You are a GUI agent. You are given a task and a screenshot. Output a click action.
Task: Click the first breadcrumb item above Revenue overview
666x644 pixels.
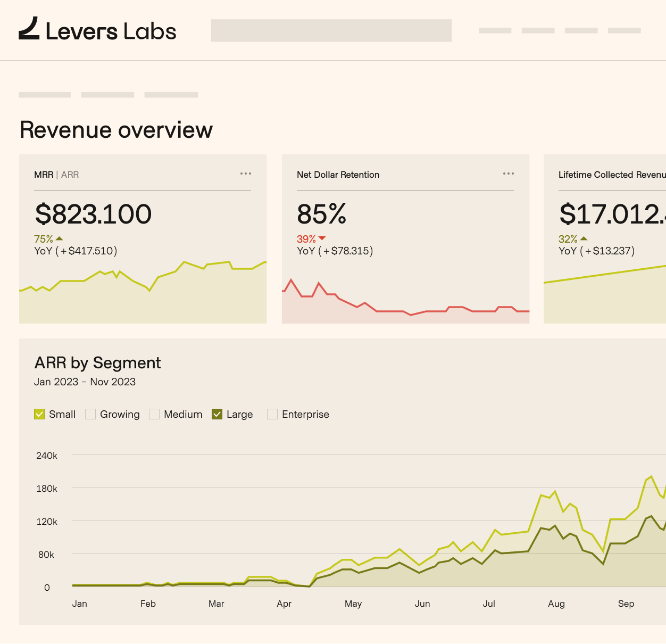coord(45,94)
